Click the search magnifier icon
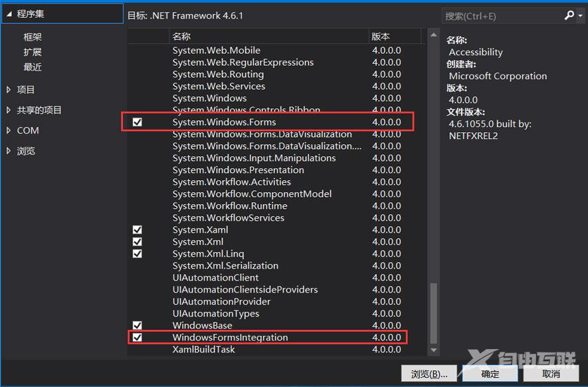The height and width of the screenshot is (387, 588). (x=569, y=15)
